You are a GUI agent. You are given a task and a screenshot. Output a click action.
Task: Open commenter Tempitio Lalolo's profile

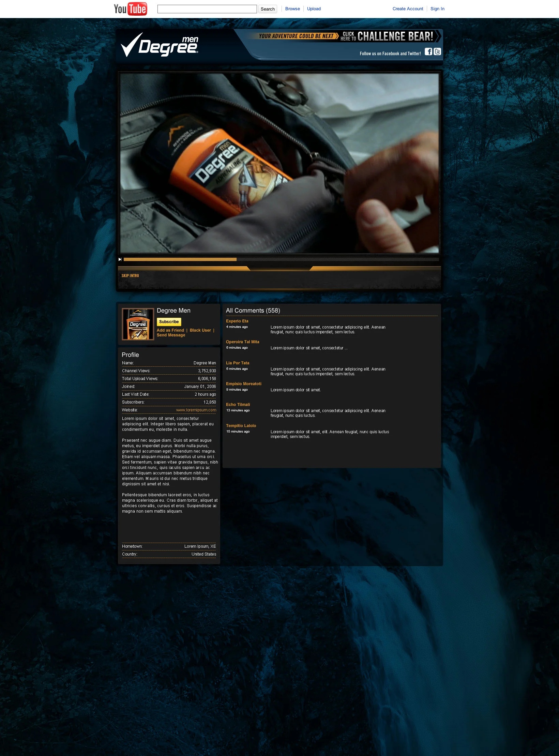241,426
